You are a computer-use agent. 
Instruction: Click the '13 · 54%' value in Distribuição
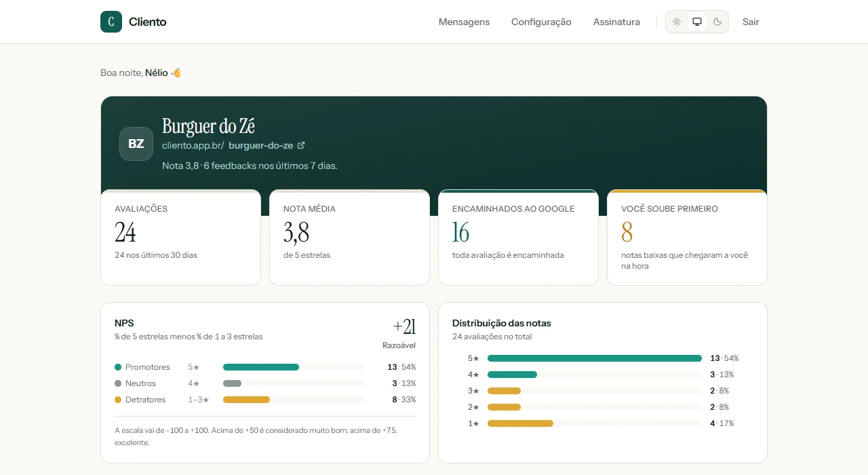(724, 358)
